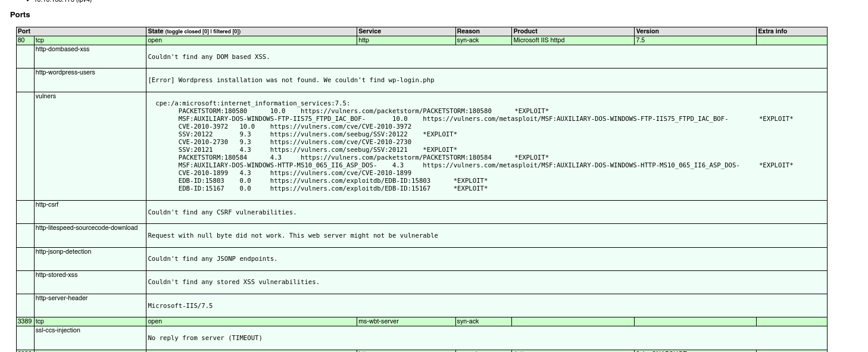The height and width of the screenshot is (352, 868).
Task: Select the 'tcp' cell in port 80 row
Action: click(x=90, y=41)
